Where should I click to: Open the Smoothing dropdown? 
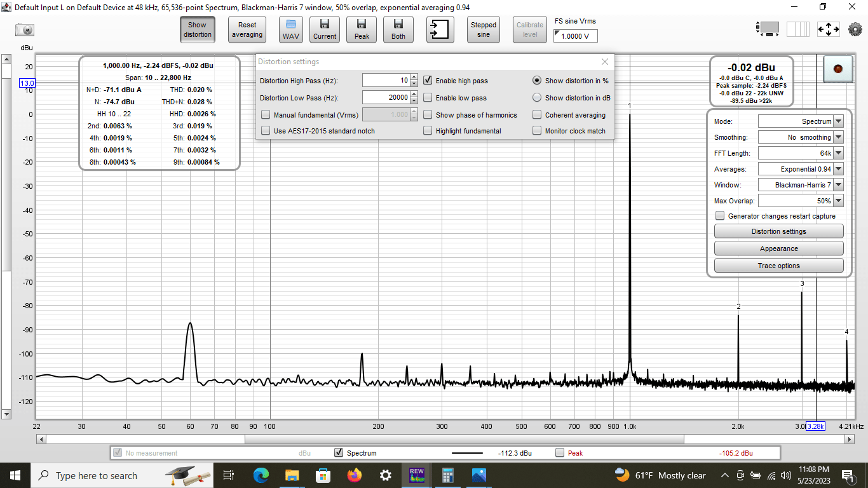(801, 137)
